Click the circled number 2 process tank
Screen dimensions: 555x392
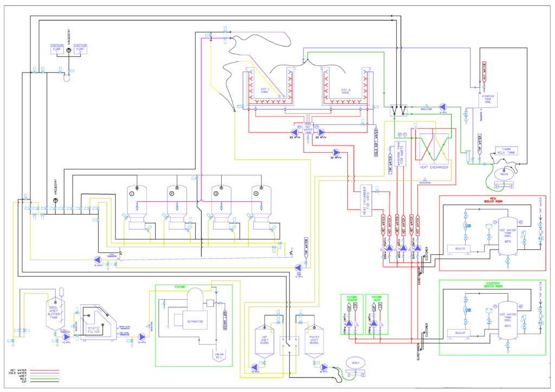pyautogui.click(x=177, y=207)
